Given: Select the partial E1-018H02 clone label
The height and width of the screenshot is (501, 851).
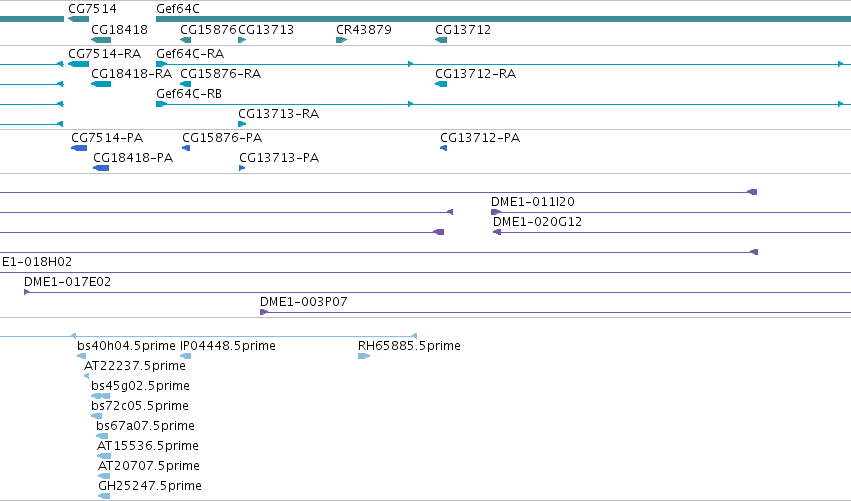Looking at the screenshot, I should click(x=36, y=262).
